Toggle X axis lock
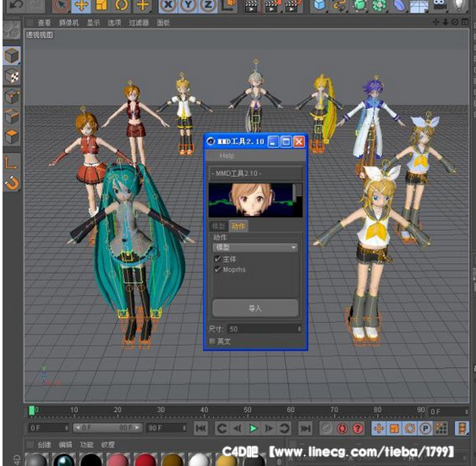The height and width of the screenshot is (466, 476). pos(168,5)
